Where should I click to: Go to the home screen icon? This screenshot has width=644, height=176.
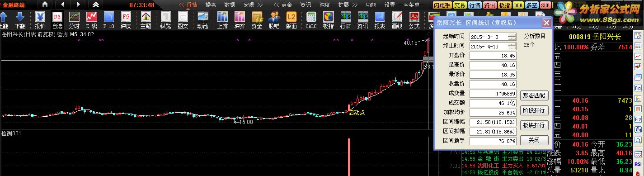[44, 5]
